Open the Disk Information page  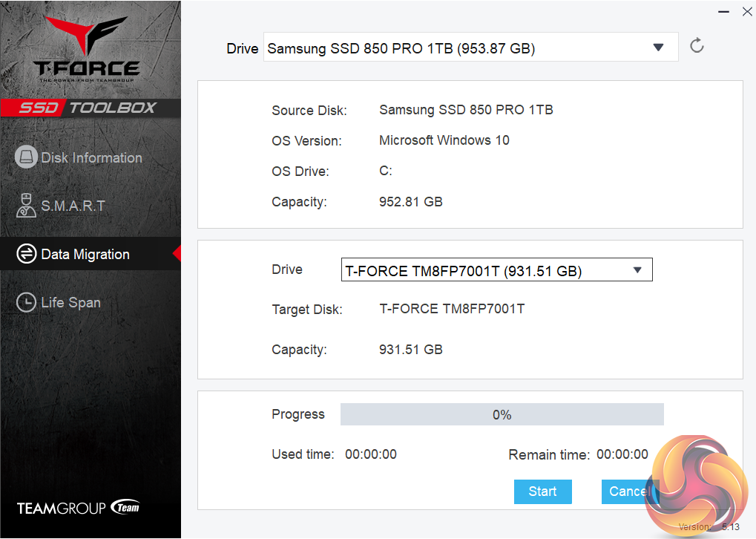[91, 157]
